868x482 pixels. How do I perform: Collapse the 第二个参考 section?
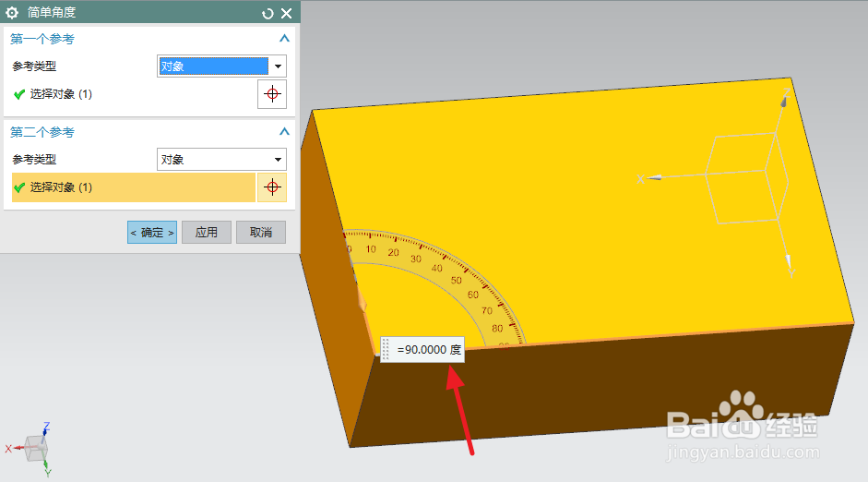(x=284, y=131)
